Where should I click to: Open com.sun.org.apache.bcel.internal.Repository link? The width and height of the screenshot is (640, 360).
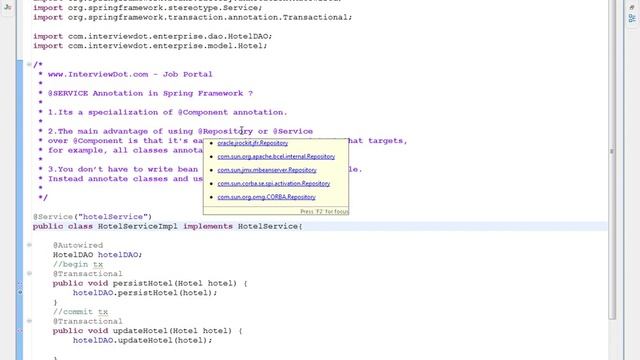(x=276, y=157)
